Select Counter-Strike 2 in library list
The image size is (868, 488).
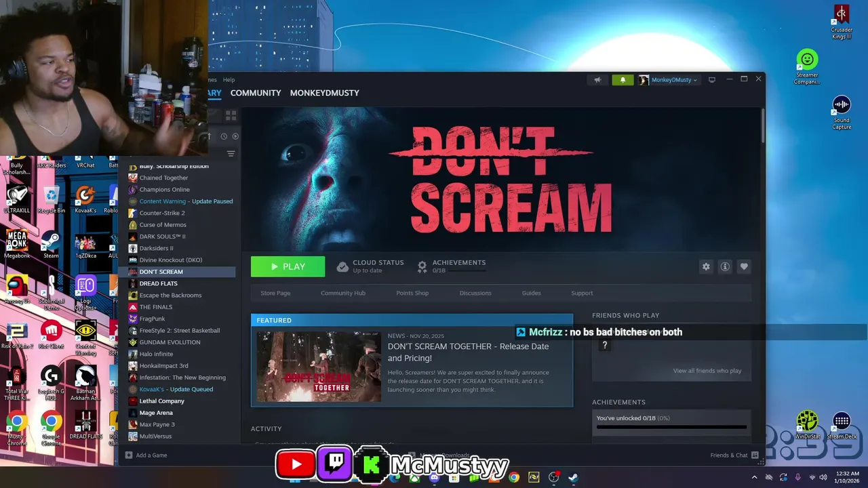pos(162,213)
